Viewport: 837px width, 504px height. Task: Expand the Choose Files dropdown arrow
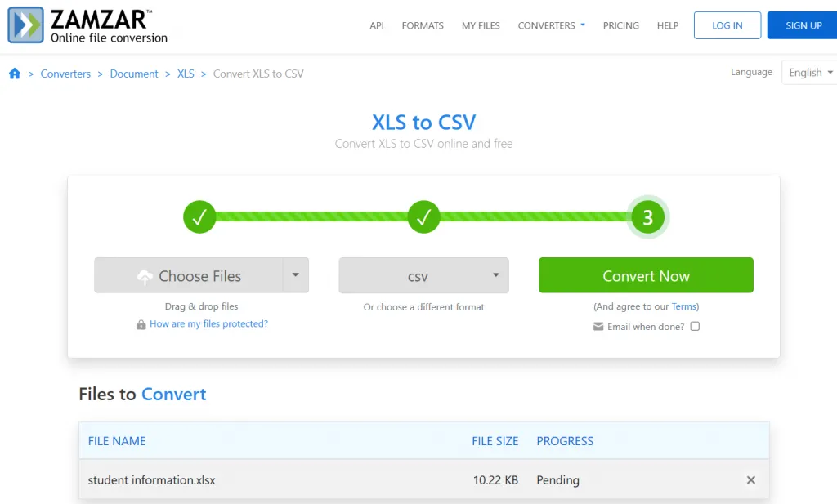(x=296, y=275)
